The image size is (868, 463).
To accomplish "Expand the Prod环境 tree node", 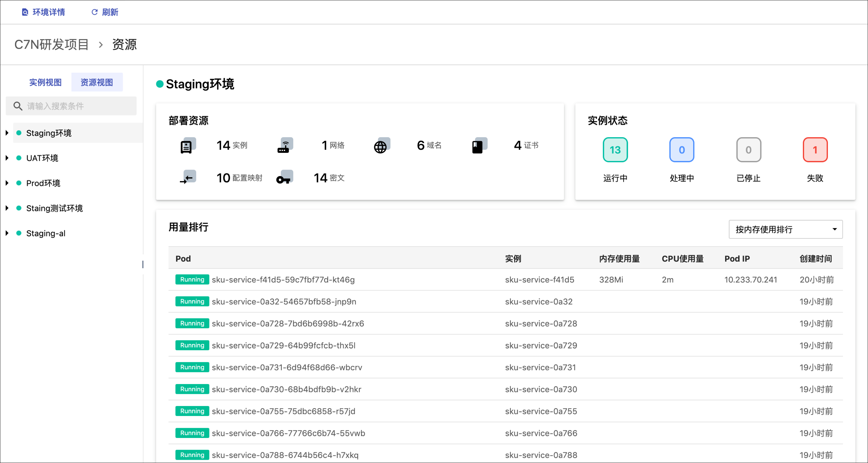I will pos(7,183).
